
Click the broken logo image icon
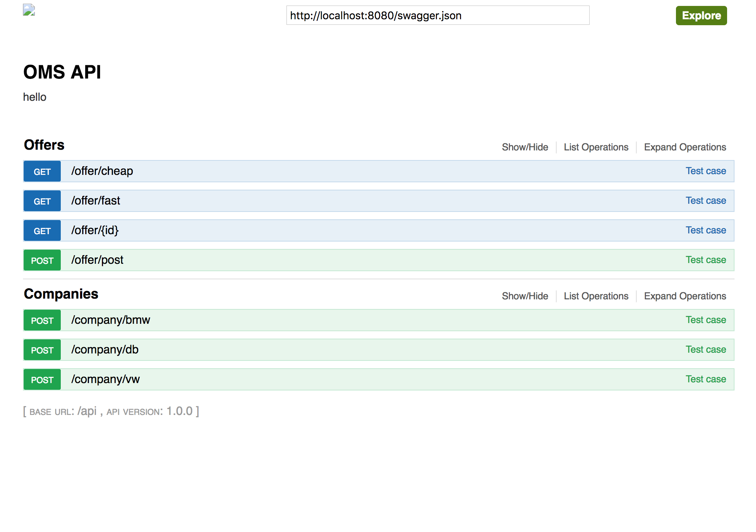[x=29, y=10]
